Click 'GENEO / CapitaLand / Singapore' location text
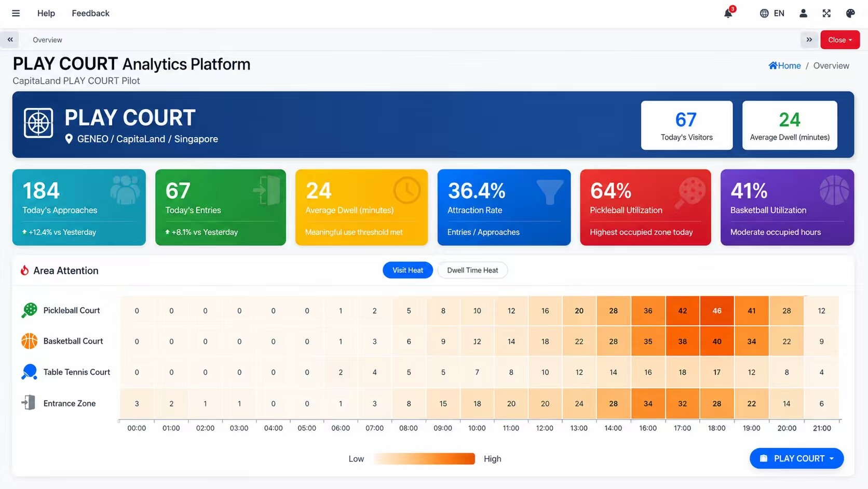The image size is (868, 489). coord(147,139)
